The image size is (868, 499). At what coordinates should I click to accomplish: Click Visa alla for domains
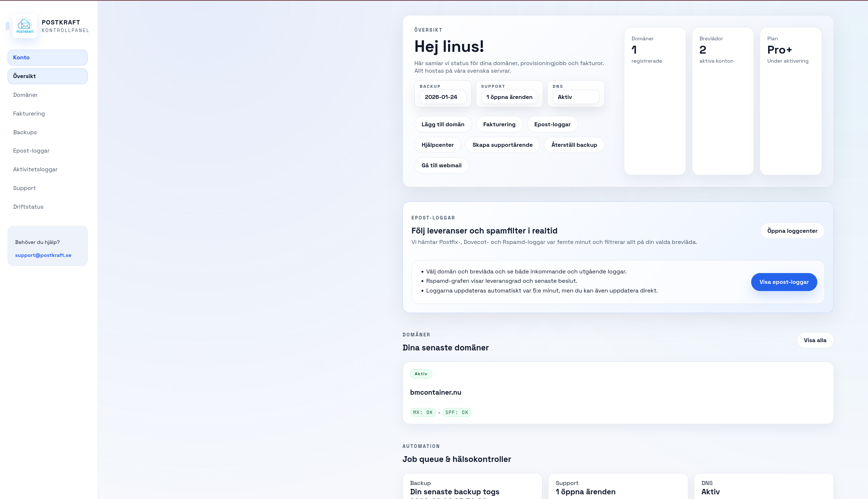(x=815, y=340)
